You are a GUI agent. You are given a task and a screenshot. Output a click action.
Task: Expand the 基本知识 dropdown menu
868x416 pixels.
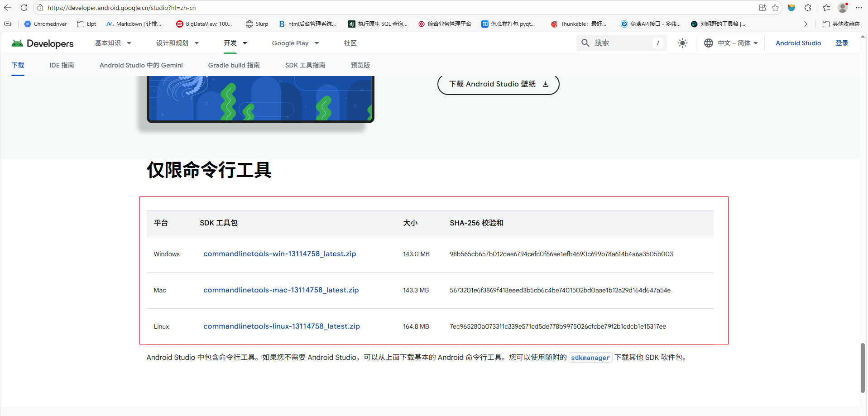pos(113,43)
